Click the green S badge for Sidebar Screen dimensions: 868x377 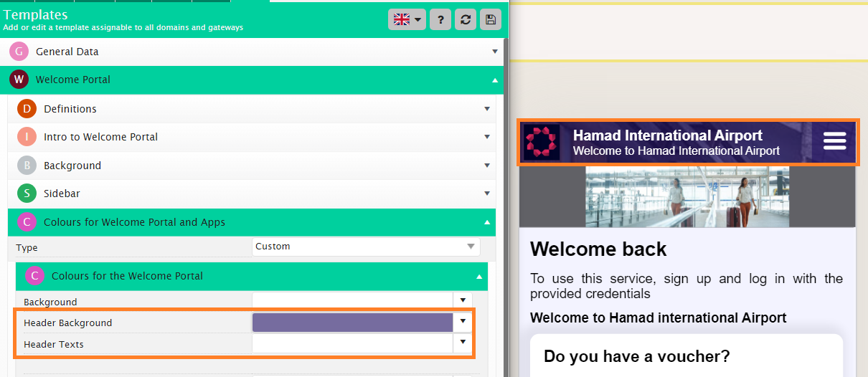(x=27, y=194)
